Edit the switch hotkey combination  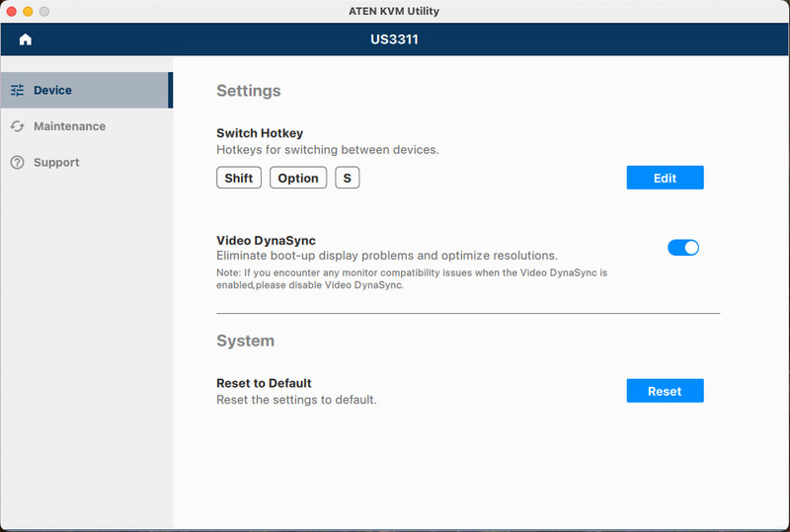coord(665,178)
